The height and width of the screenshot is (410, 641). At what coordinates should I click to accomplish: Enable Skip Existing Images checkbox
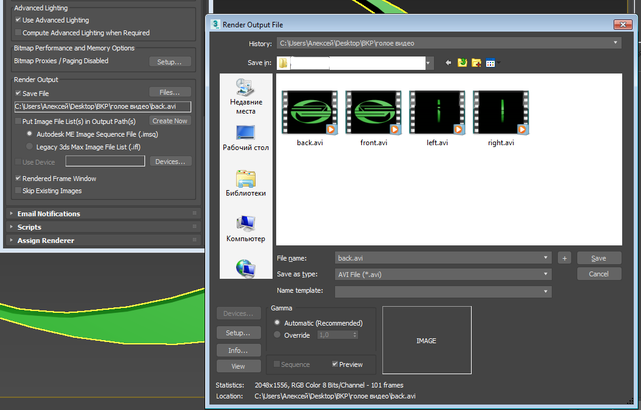click(18, 190)
